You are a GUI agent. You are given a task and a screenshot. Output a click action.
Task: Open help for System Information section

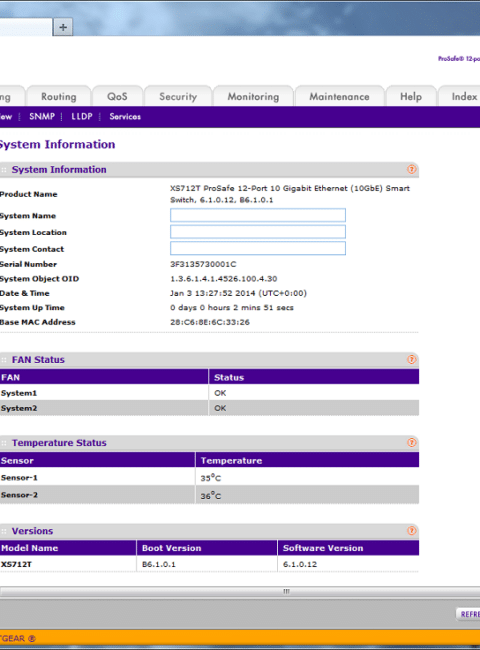[411, 169]
